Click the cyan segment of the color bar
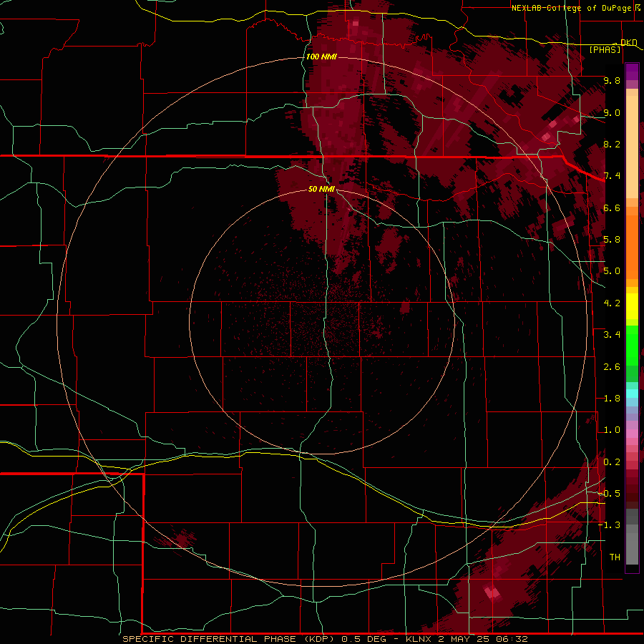The image size is (644, 644). tap(632, 394)
